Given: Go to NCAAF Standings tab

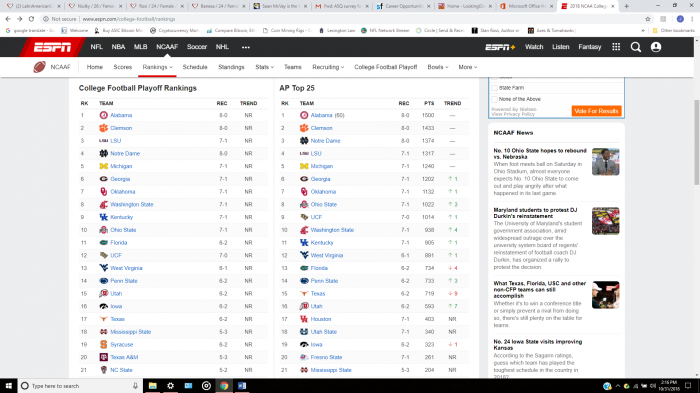Looking at the screenshot, I should (231, 67).
